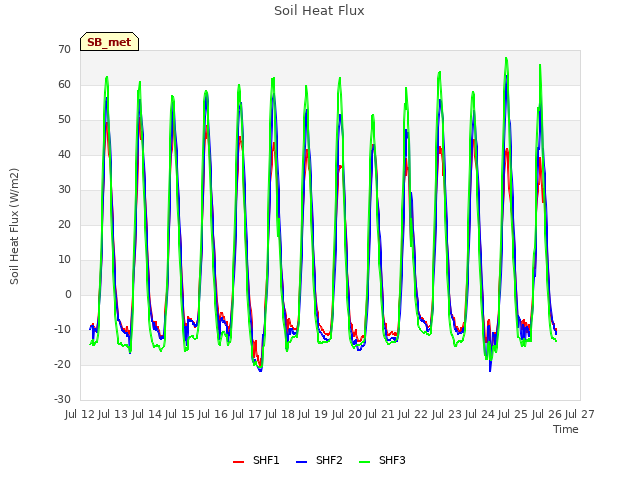
Task: Click the -30 y-axis tick value
Action: (x=62, y=400)
